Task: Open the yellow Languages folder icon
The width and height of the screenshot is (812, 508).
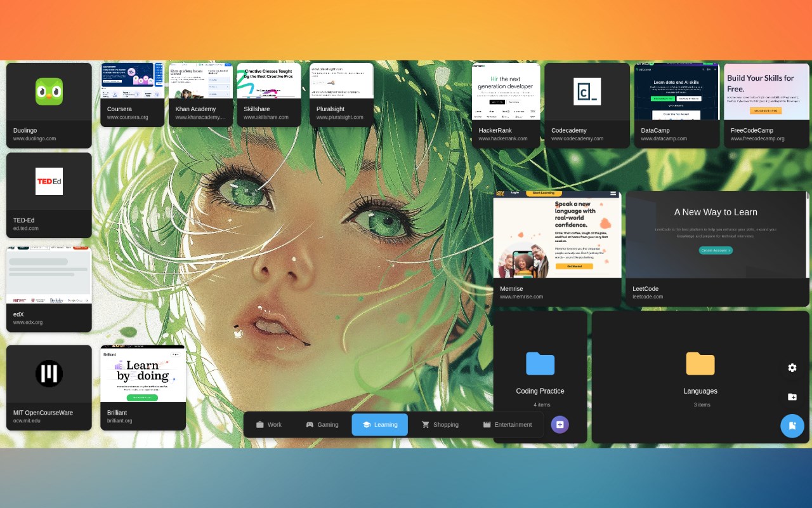Action: coord(700,364)
